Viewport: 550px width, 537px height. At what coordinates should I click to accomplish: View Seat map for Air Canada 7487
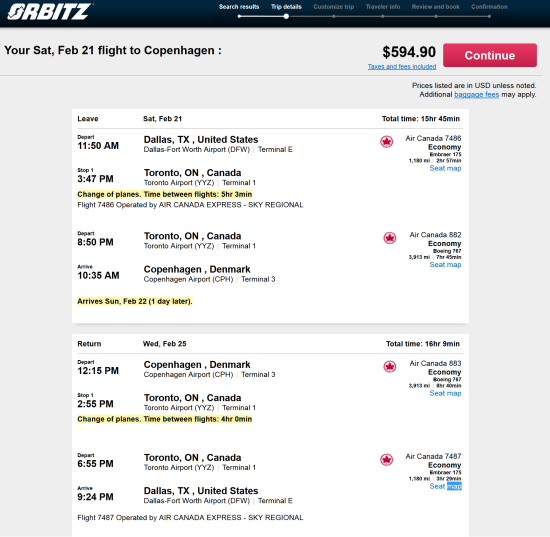tap(445, 486)
